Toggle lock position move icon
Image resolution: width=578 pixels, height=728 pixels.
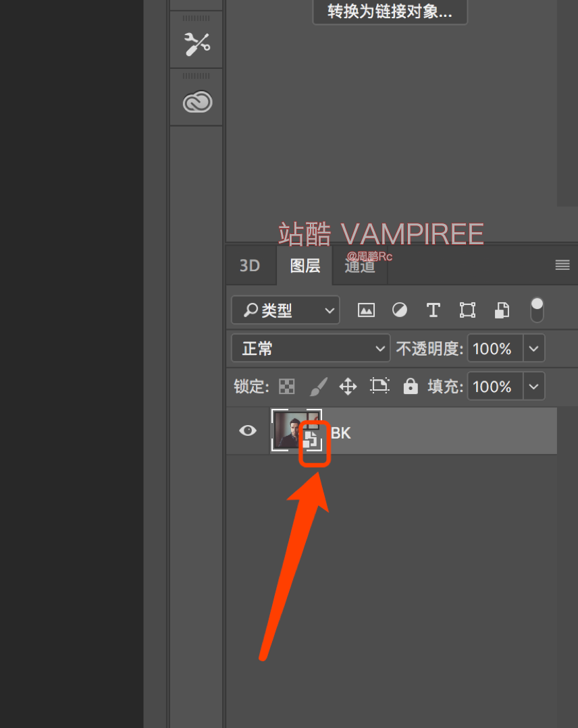coord(348,386)
